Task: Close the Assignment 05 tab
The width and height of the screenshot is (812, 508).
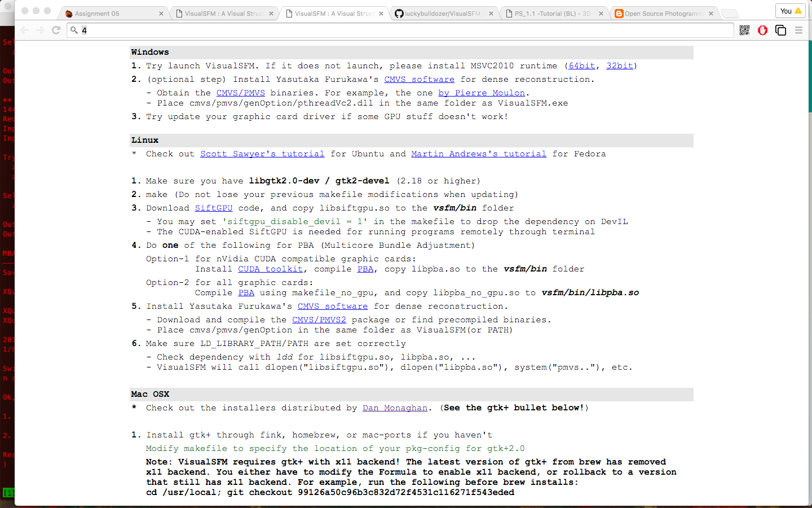Action: [161, 13]
